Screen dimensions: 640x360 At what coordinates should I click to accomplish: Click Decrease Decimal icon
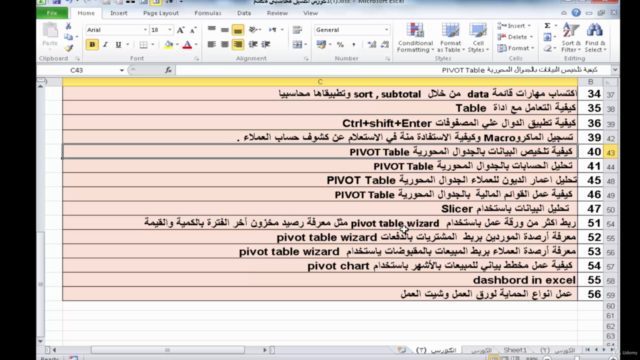coord(384,44)
